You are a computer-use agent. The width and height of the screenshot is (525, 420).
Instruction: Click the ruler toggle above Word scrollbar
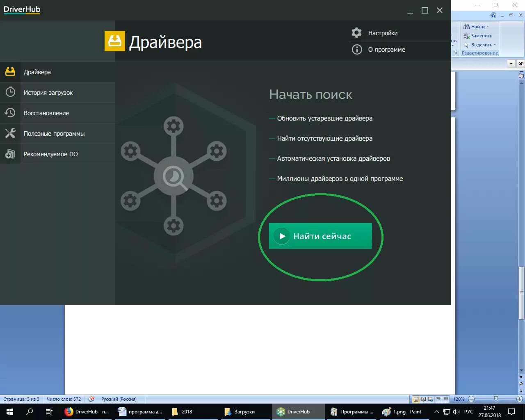point(521,75)
